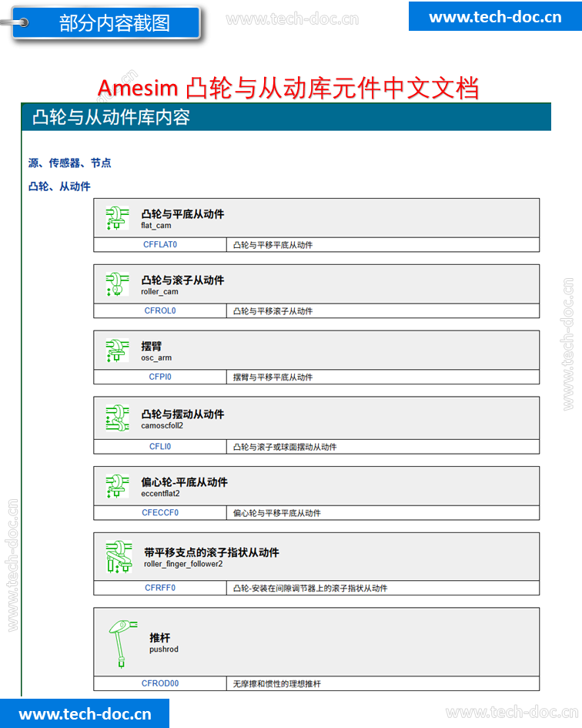Open the CFRFF0 submodel link
This screenshot has height=728, width=582.
pos(160,588)
